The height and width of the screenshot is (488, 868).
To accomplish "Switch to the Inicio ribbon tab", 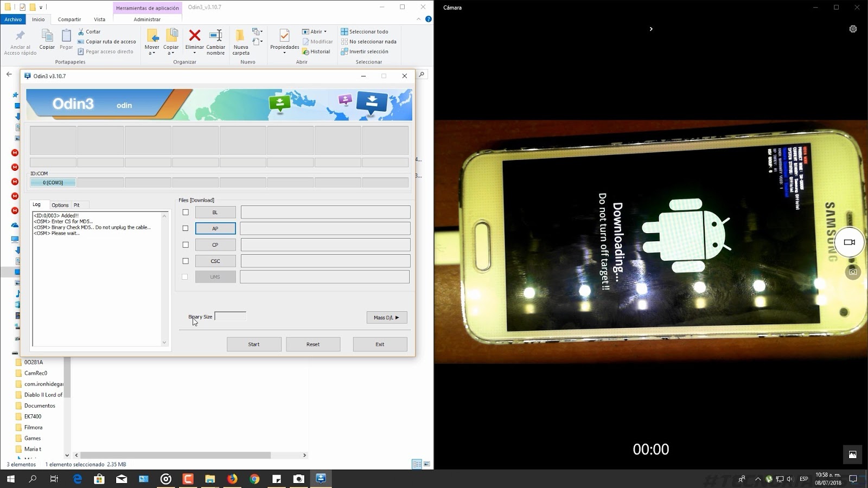I will point(38,19).
